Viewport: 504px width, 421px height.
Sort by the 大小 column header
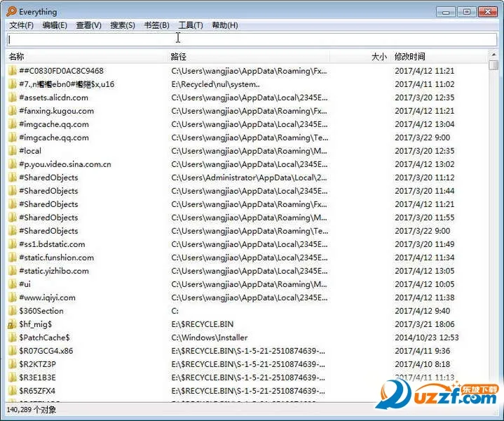coord(379,57)
